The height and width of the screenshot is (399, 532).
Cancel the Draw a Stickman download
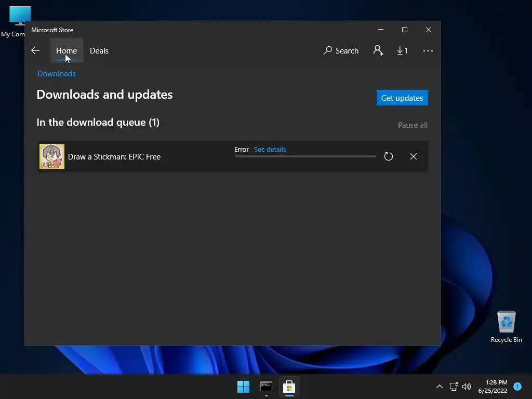click(413, 156)
